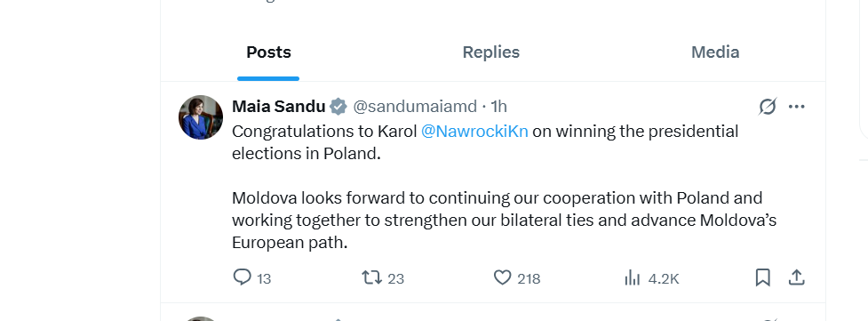The height and width of the screenshot is (321, 868).
Task: Like the post with heart icon
Action: coord(502,277)
